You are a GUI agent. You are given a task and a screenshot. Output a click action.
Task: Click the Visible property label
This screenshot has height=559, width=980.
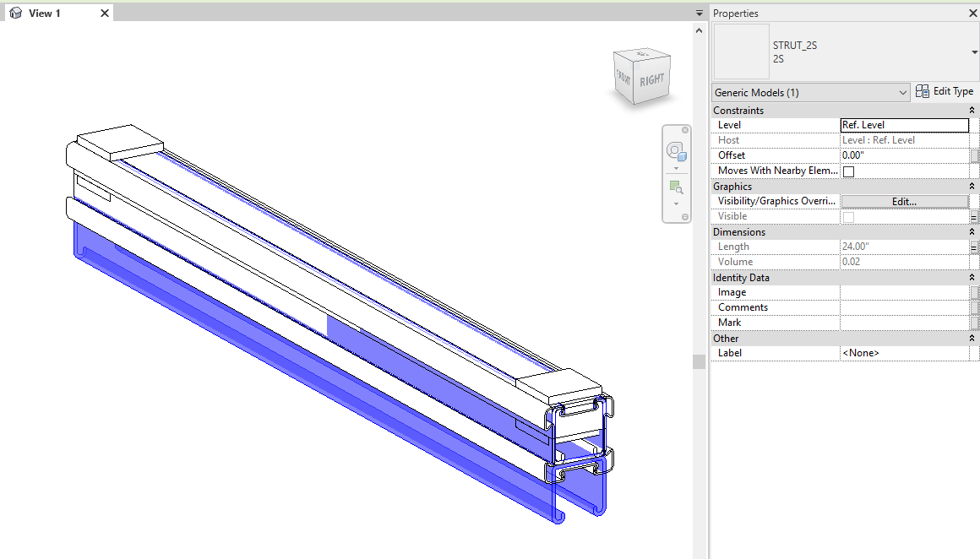pos(732,216)
